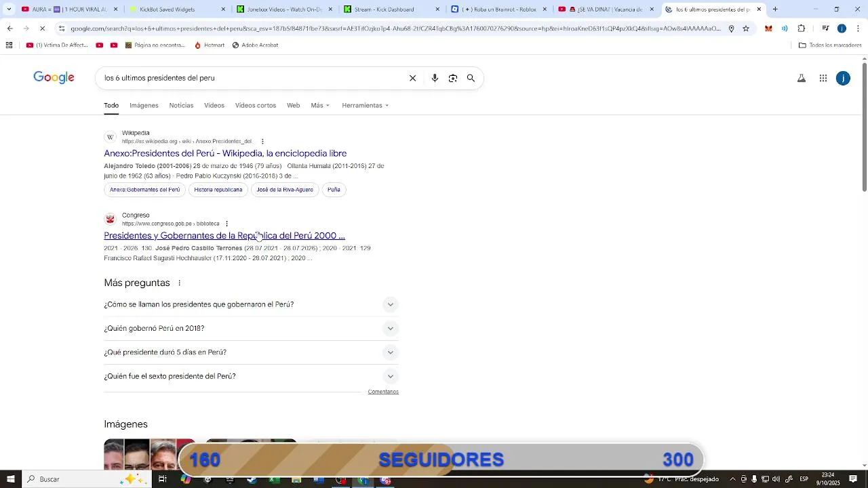Click the Windows Buscar search box
The image size is (868, 488).
click(87, 479)
